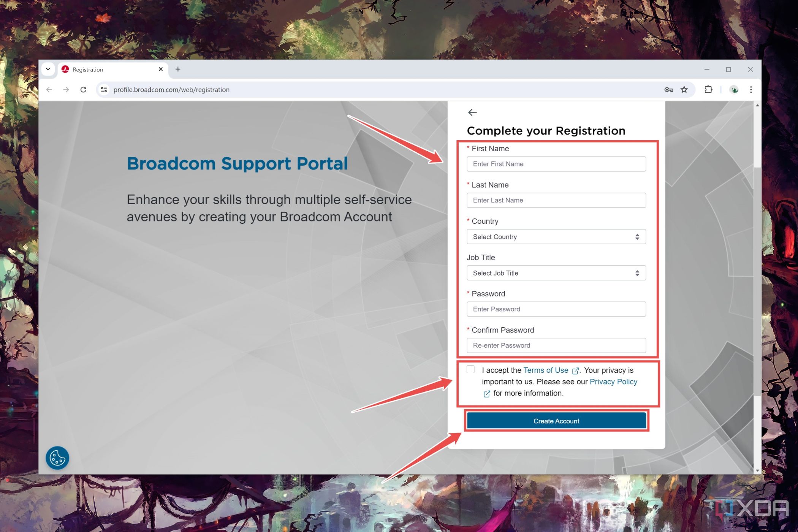Click the browser reload/refresh icon
Screen dimensions: 798x532
[83, 90]
